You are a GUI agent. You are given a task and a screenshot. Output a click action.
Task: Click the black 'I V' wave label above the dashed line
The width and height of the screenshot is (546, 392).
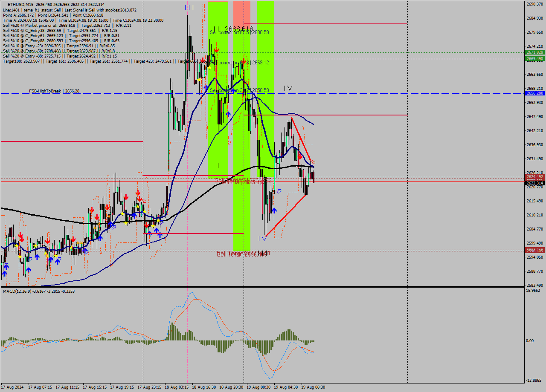pyautogui.click(x=288, y=88)
